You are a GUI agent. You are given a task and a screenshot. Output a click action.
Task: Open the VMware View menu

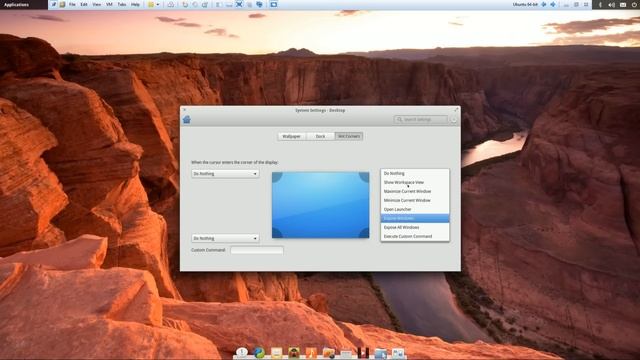click(97, 4)
